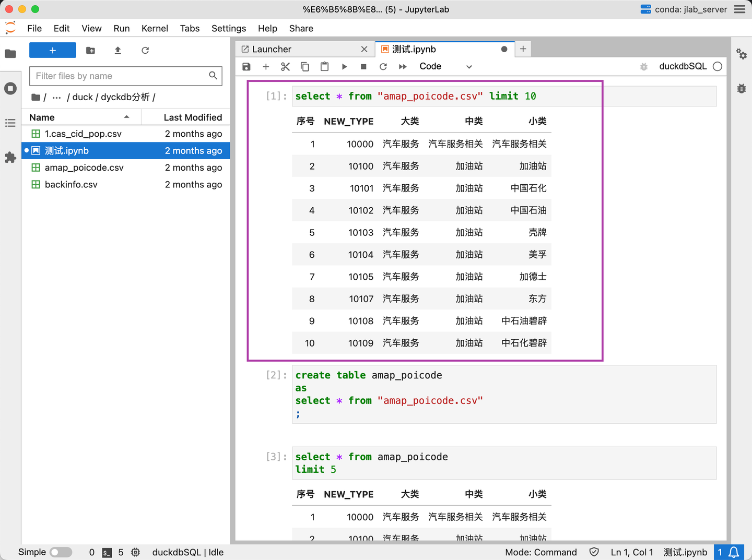
Task: Enable the debugger bug toggle in toolbar
Action: pyautogui.click(x=644, y=66)
